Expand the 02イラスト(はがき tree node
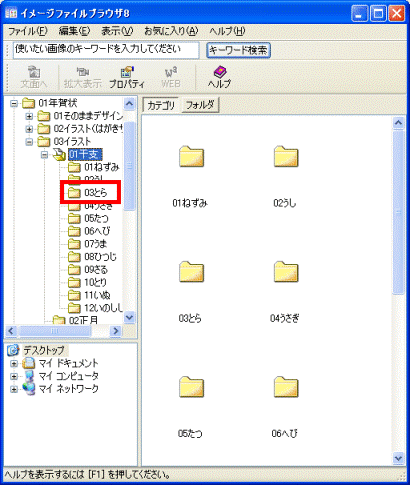The height and width of the screenshot is (485, 410). pos(29,129)
